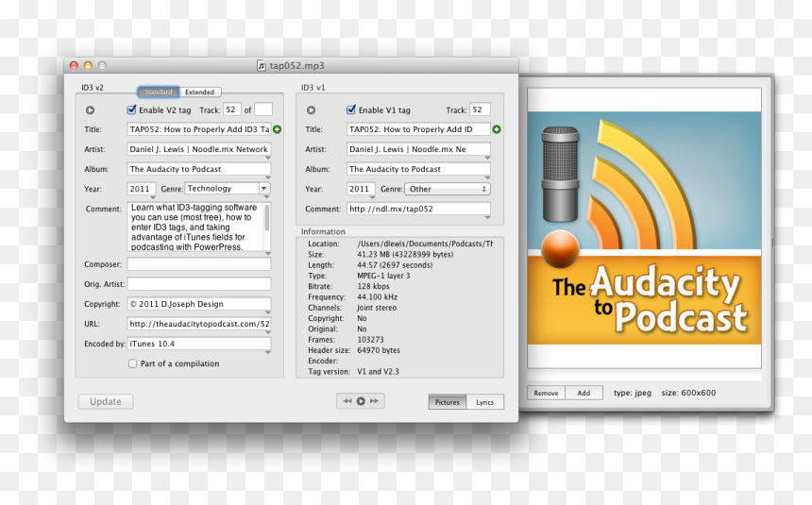
Task: Click the empty Orig. Artist field
Action: tap(199, 284)
